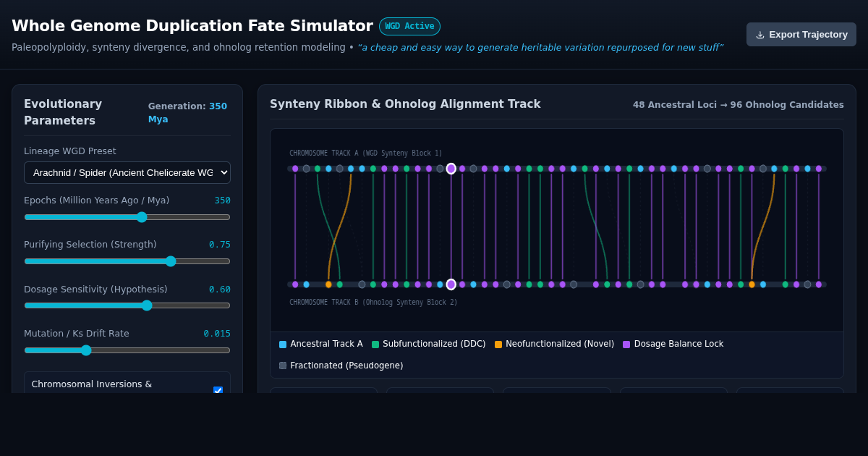The width and height of the screenshot is (868, 456).
Task: Adjust the Epochs (Mya) slider handle
Action: 142,217
